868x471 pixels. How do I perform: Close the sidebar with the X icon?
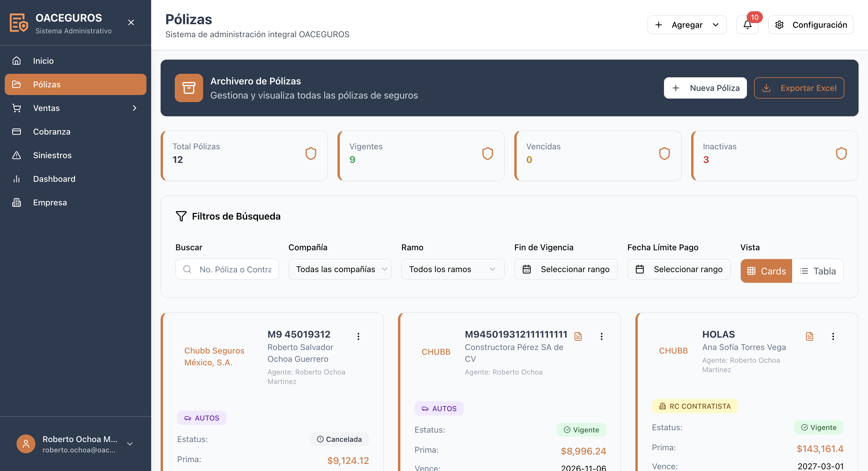pos(131,22)
